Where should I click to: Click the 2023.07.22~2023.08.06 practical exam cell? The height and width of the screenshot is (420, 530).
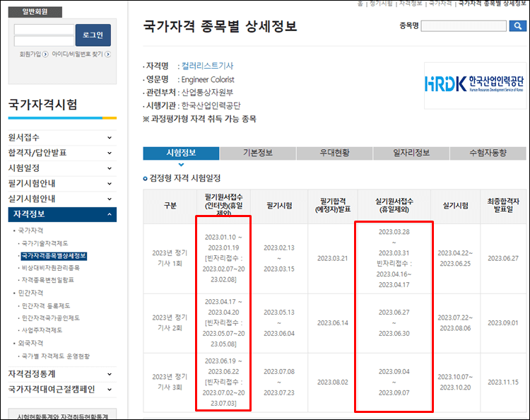click(455, 323)
